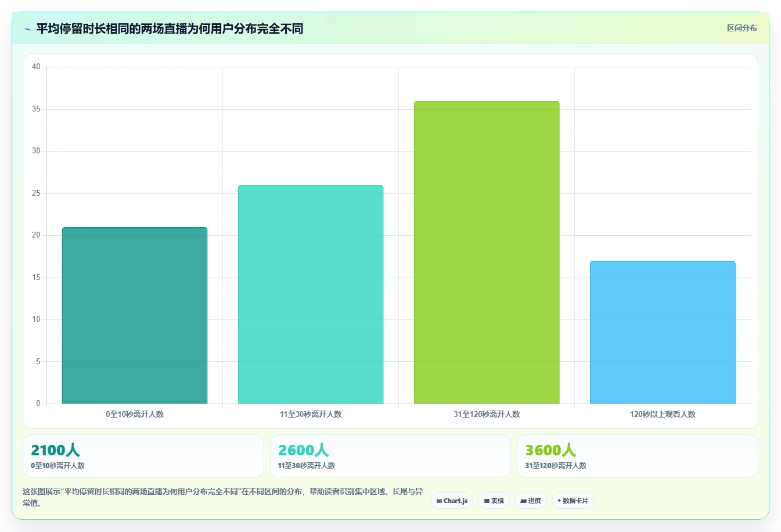Select the 11至30秒离开人数 turquoise bar
The width and height of the screenshot is (781, 532).
click(311, 294)
